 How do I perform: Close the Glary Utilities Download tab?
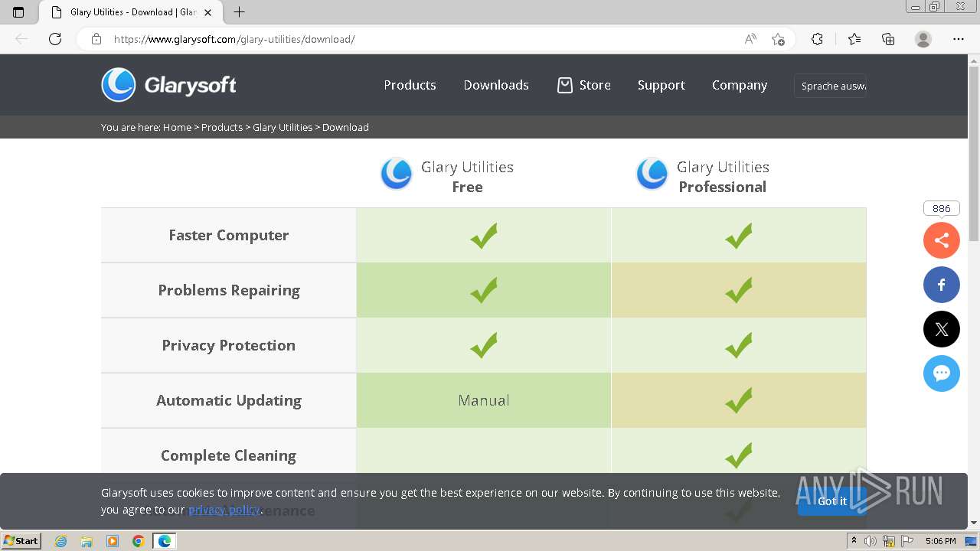click(x=207, y=12)
